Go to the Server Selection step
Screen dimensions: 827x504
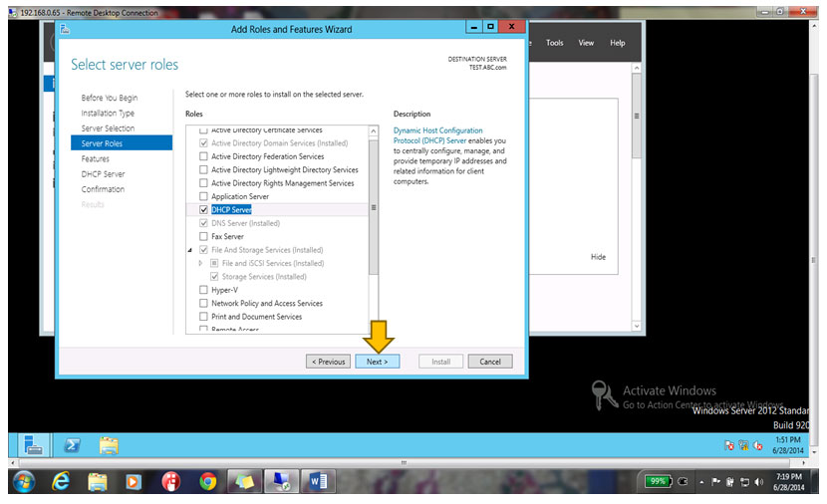[x=108, y=128]
